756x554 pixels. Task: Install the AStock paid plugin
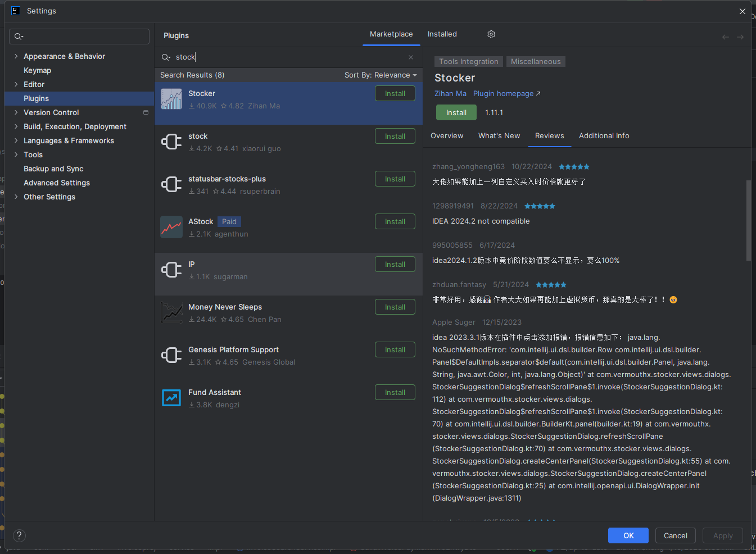click(x=395, y=221)
